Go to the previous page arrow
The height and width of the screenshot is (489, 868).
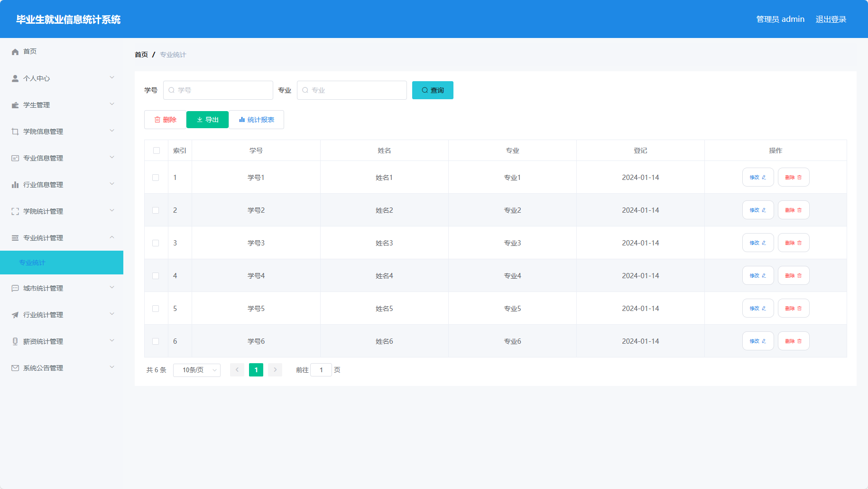click(237, 370)
